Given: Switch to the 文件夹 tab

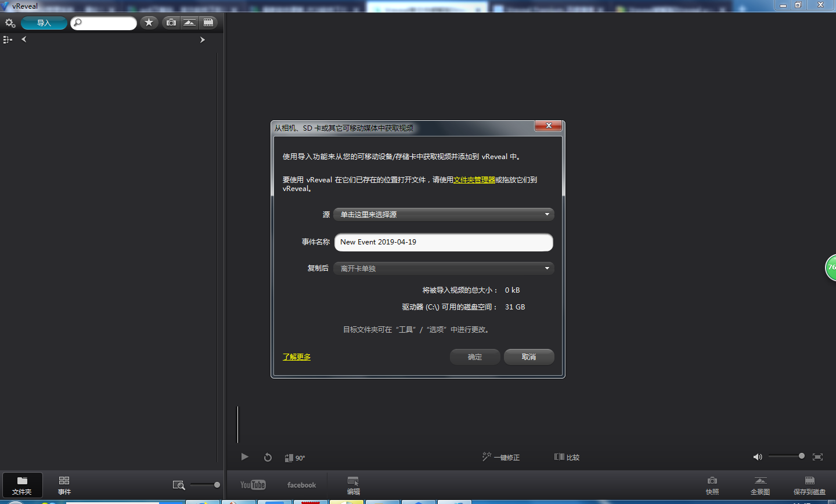Looking at the screenshot, I should (x=22, y=485).
